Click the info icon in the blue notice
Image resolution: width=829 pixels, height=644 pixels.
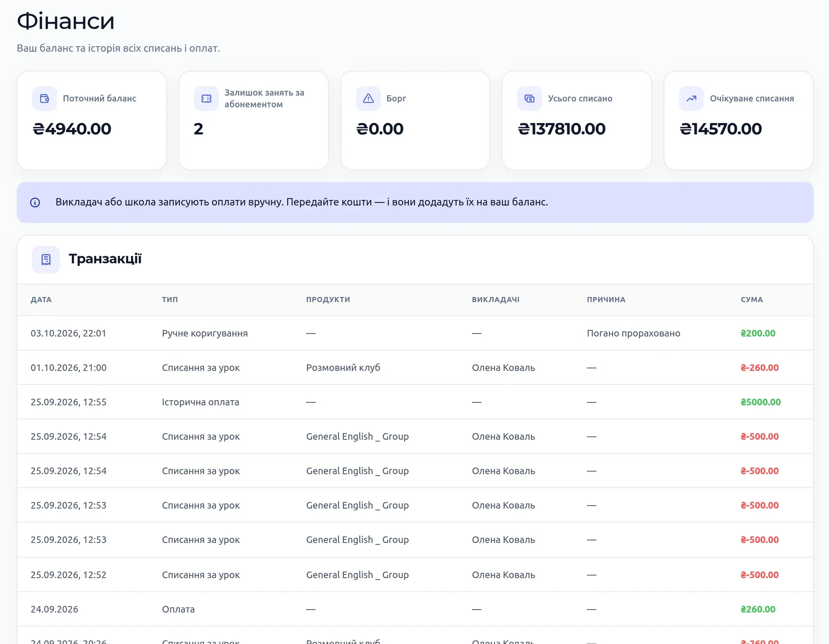[35, 203]
